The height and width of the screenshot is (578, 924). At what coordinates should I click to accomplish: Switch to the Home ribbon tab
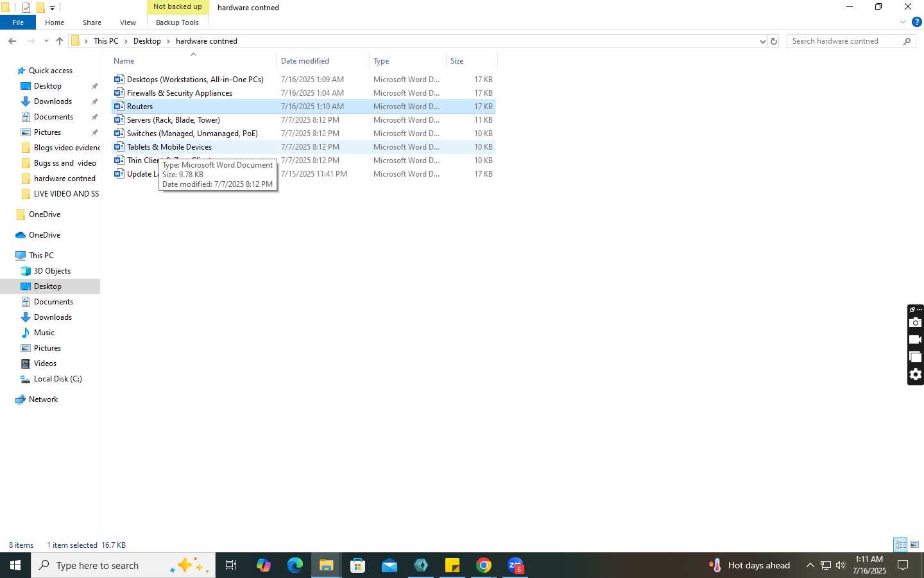point(55,22)
